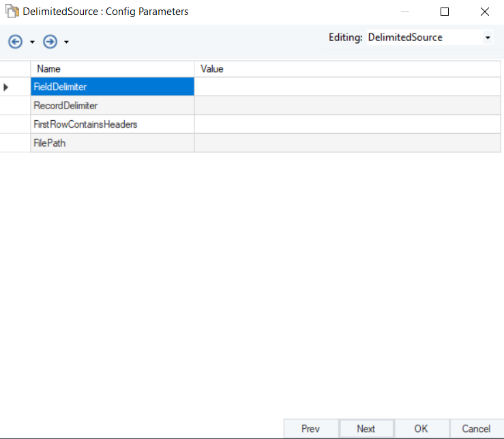The height and width of the screenshot is (439, 504).
Task: Expand the Editing DelimitedSource combo box
Action: (x=488, y=38)
